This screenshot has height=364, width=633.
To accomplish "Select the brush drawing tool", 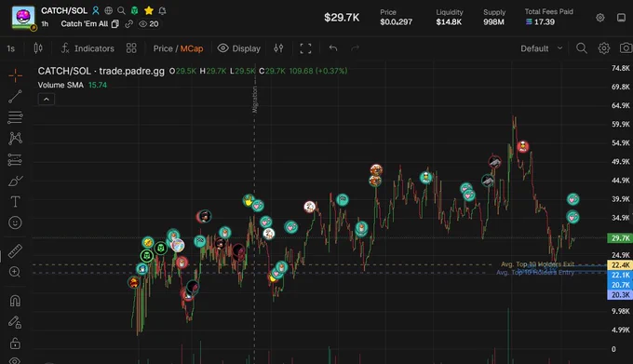I will (x=15, y=181).
